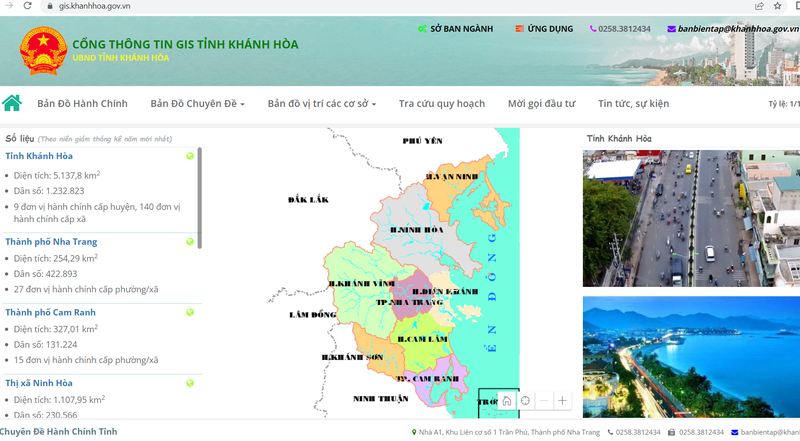The image size is (800, 441).
Task: Click 'Dân số: 1.232.823' entry
Action: pyautogui.click(x=49, y=191)
